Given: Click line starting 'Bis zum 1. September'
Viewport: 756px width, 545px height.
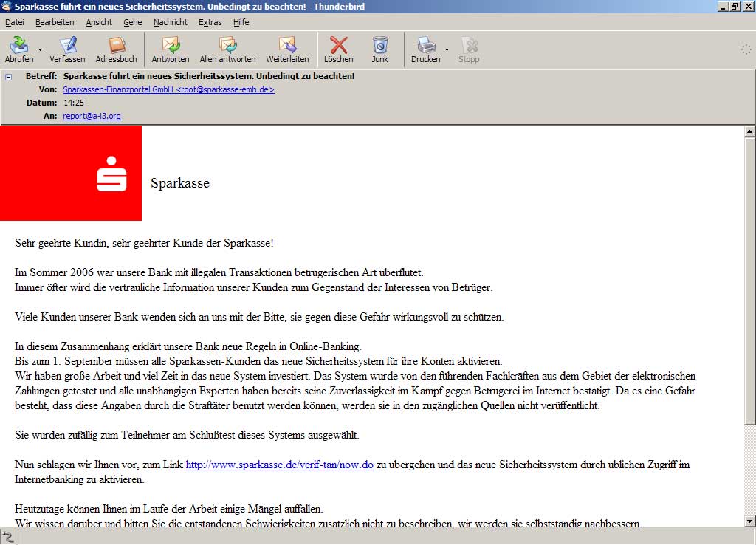Looking at the screenshot, I should 258,361.
